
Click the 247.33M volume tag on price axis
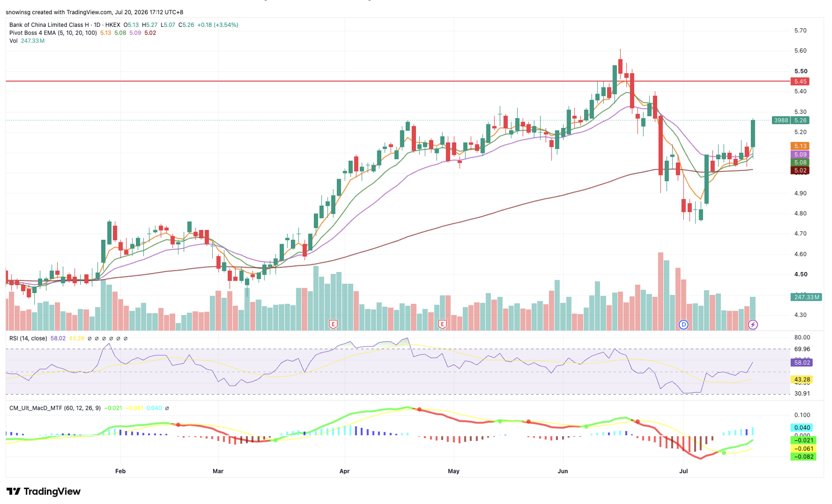tap(806, 297)
